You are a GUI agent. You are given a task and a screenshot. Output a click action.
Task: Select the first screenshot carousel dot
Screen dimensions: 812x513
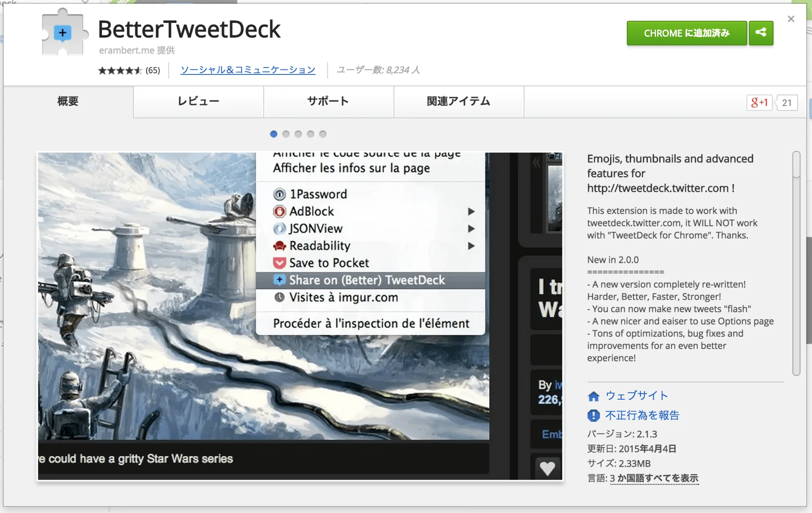[x=274, y=134]
